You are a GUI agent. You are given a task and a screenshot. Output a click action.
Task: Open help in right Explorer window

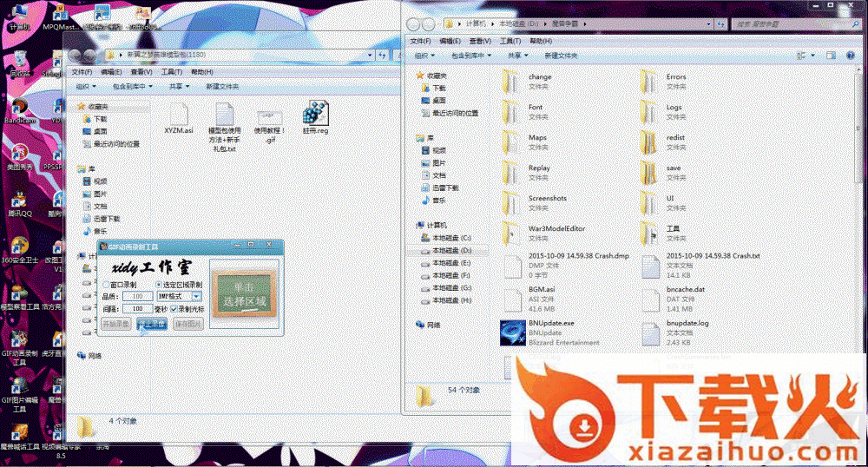pyautogui.click(x=851, y=56)
